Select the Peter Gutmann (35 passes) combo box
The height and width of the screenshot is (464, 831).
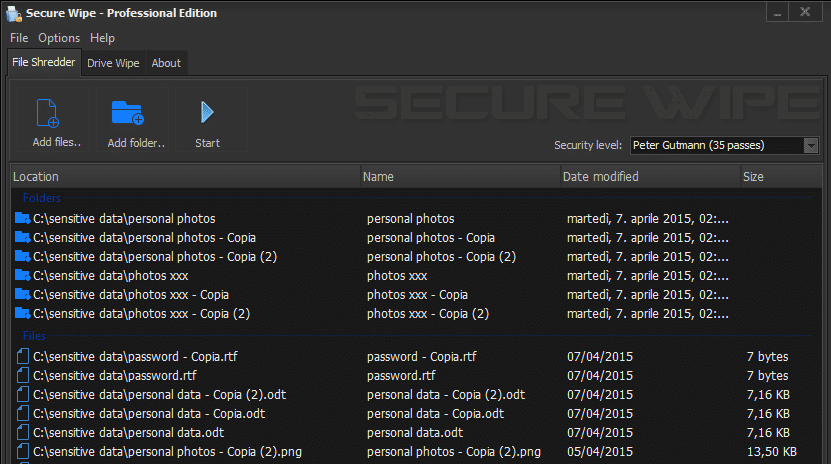(724, 145)
